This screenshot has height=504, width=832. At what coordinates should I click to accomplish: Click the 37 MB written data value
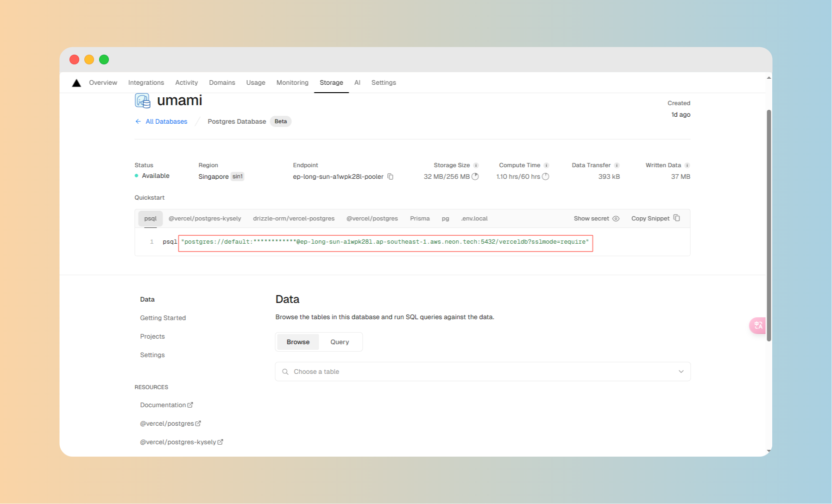coord(681,176)
